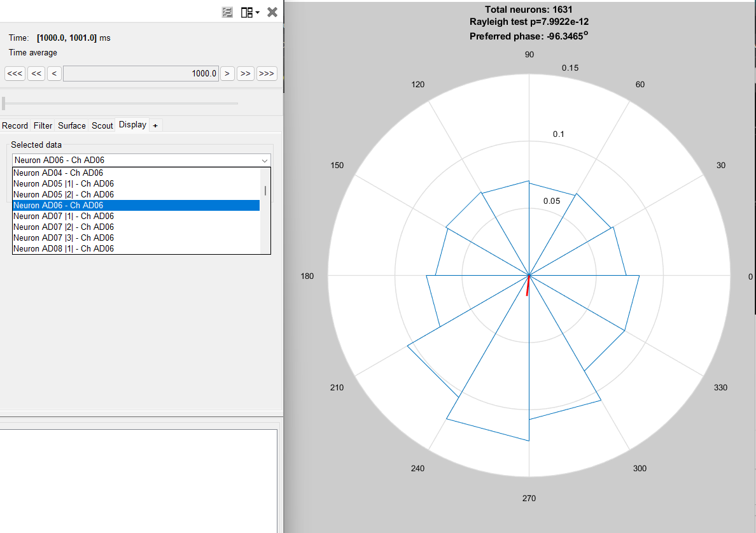Click the figure list icon in top bar
The height and width of the screenshot is (533, 756).
(x=227, y=12)
